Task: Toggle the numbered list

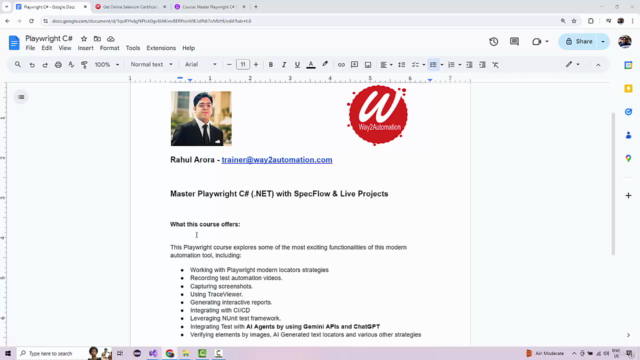Action: tap(451, 65)
